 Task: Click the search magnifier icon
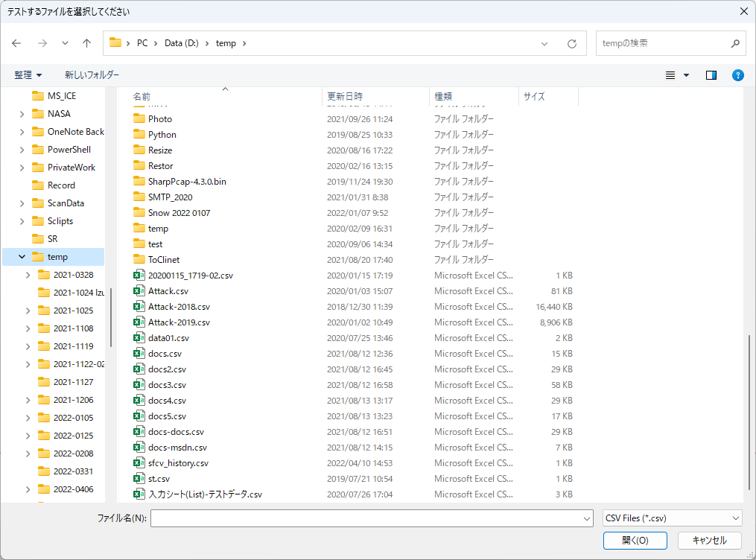(735, 43)
